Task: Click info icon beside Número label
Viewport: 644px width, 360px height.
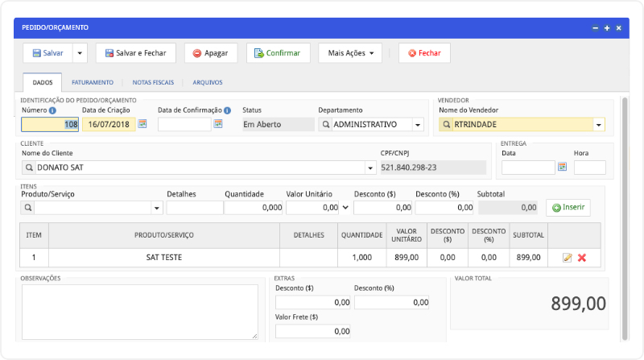Action: click(x=53, y=110)
